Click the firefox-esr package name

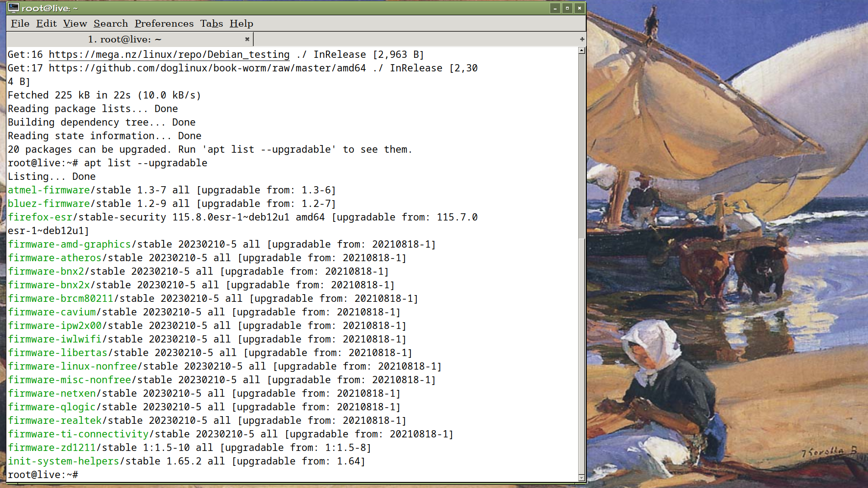[40, 217]
